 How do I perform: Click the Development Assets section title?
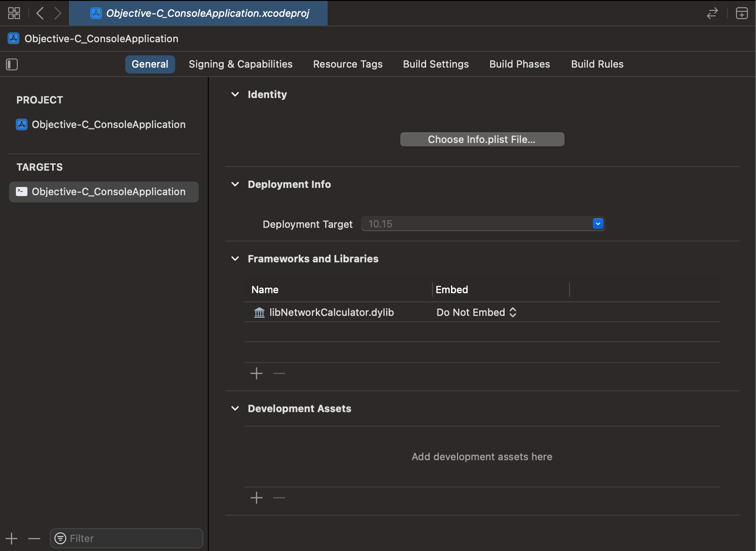pos(299,408)
